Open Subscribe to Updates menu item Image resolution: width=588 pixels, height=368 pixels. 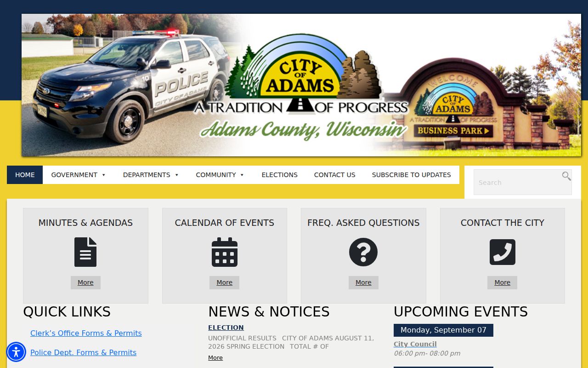pos(412,175)
